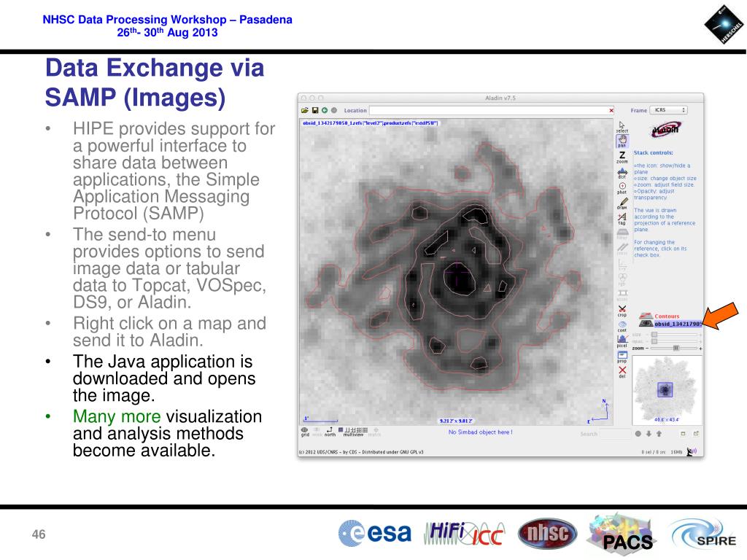
Task: Click the save disk icon in Aladin
Action: pos(315,111)
